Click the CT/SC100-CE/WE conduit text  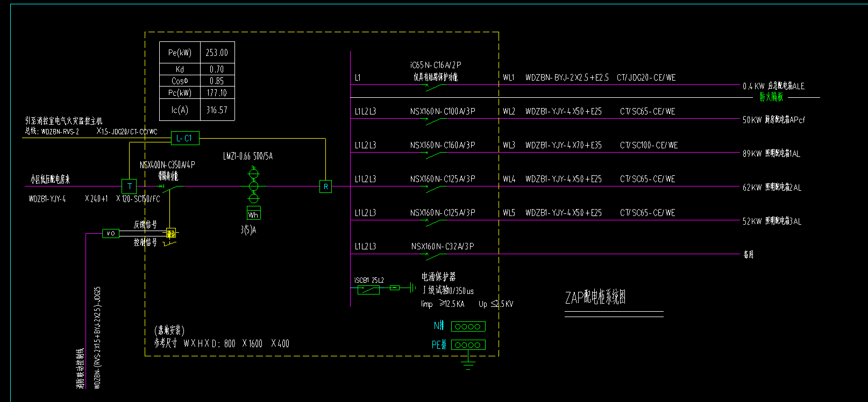coord(649,145)
